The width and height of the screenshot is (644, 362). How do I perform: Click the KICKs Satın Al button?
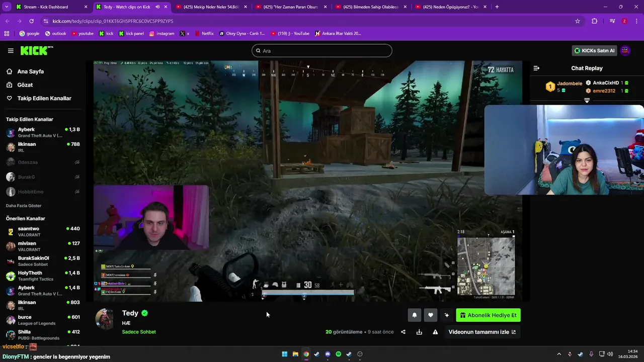(x=594, y=51)
